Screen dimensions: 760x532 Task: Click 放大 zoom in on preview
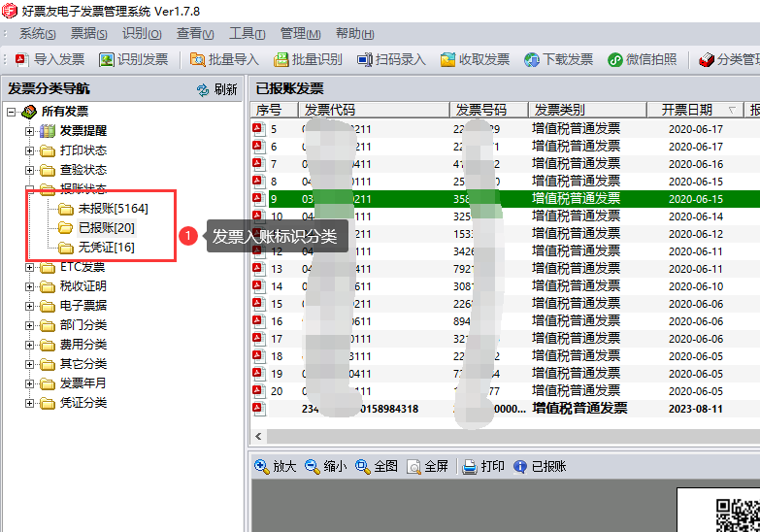pos(262,467)
